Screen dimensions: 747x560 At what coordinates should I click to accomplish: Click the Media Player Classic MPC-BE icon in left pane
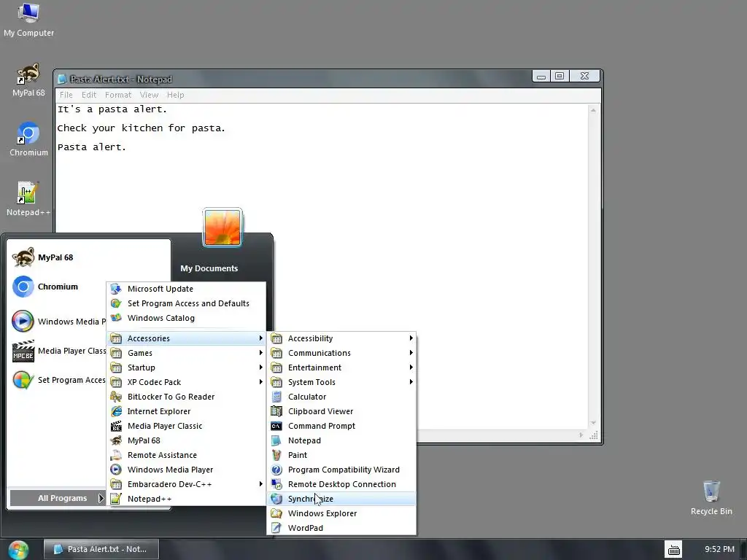coord(23,351)
